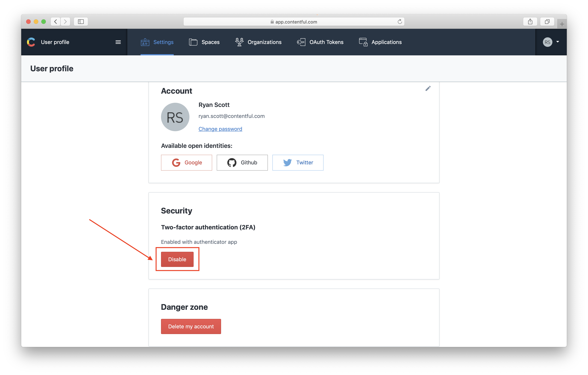Click the Organizations navigation icon

239,42
